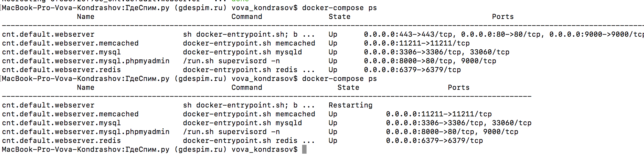Click the 'Restarting' state text
This screenshot has height=160, width=644.
[350, 105]
